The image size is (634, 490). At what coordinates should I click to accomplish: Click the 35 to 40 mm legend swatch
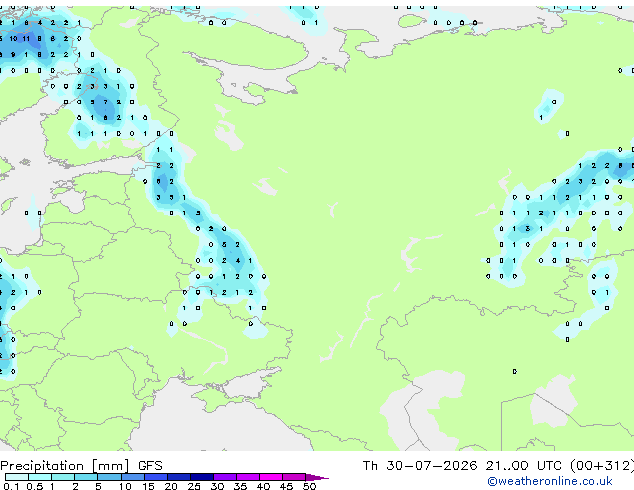(x=248, y=477)
